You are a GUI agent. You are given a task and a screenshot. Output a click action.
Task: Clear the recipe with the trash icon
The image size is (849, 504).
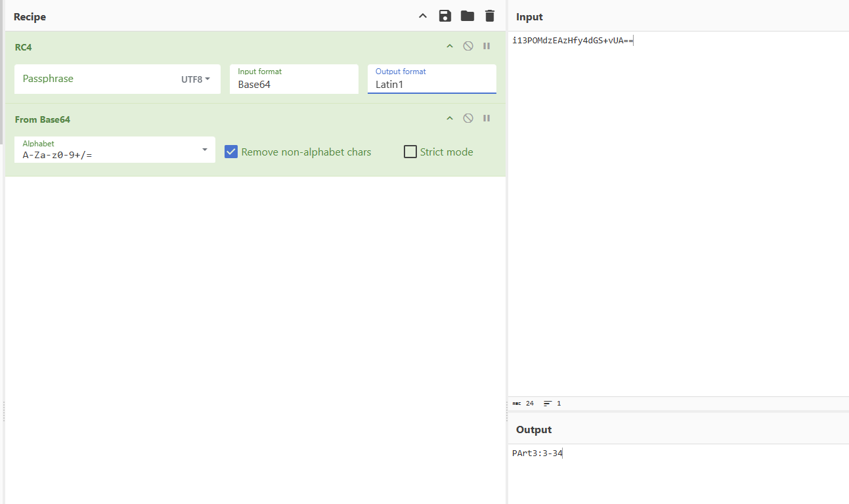(490, 16)
